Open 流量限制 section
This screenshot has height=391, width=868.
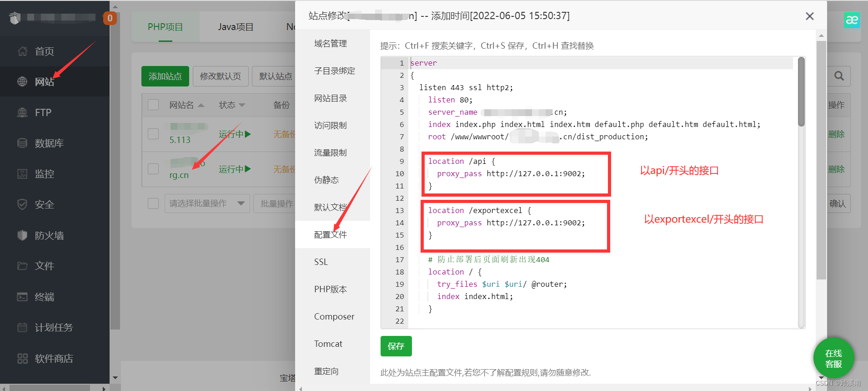[331, 153]
